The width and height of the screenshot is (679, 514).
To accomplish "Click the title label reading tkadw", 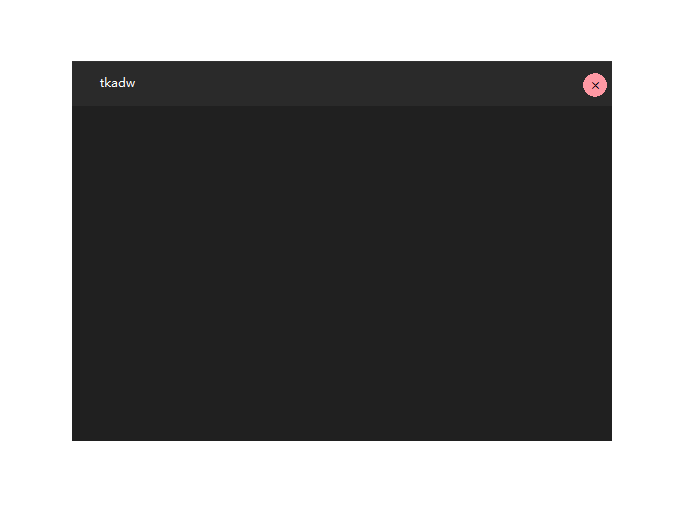I will pyautogui.click(x=117, y=83).
